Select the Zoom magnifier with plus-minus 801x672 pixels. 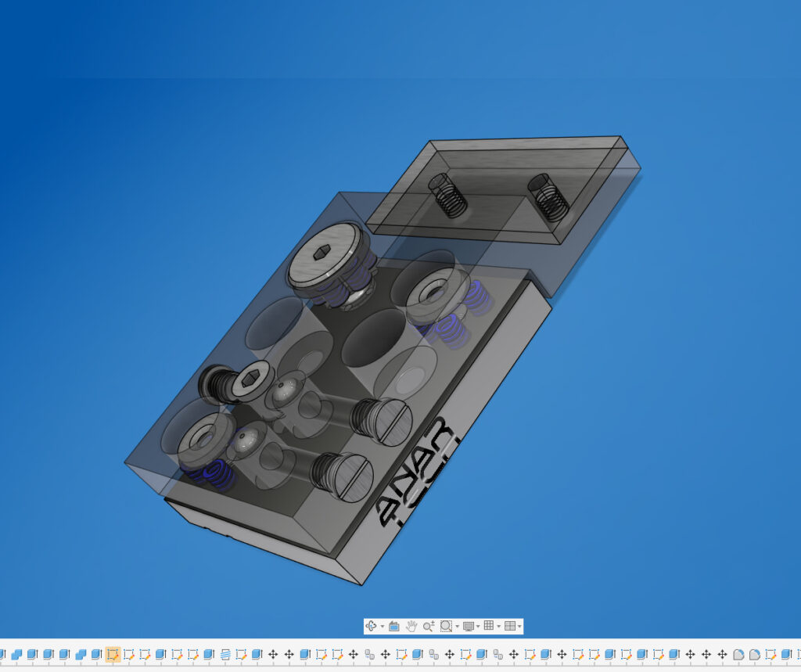pyautogui.click(x=429, y=626)
